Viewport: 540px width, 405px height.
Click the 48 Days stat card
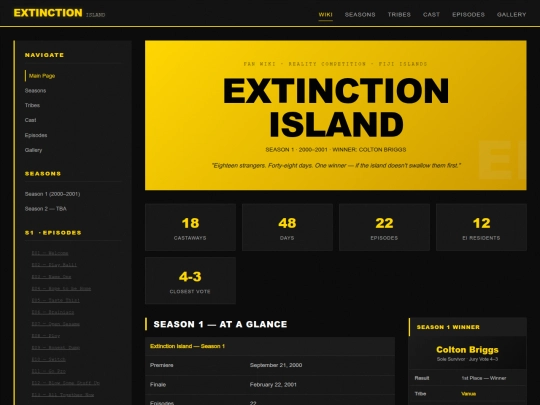pyautogui.click(x=287, y=227)
